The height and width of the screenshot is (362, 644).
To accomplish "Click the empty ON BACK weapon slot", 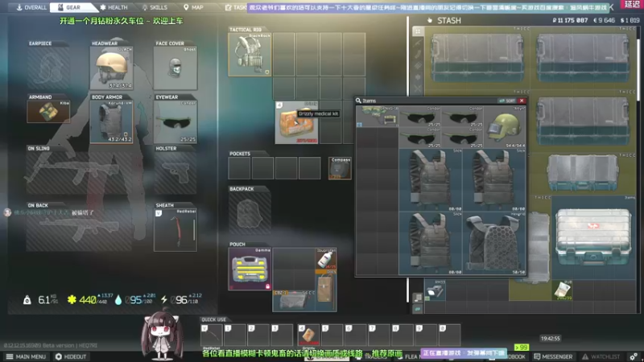I will [x=79, y=230].
